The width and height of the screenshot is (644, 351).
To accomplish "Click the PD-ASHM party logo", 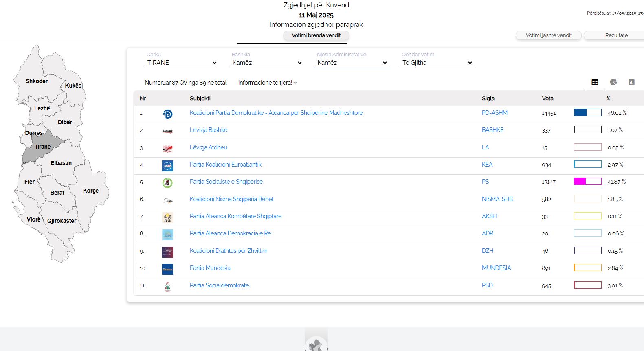I will point(167,114).
